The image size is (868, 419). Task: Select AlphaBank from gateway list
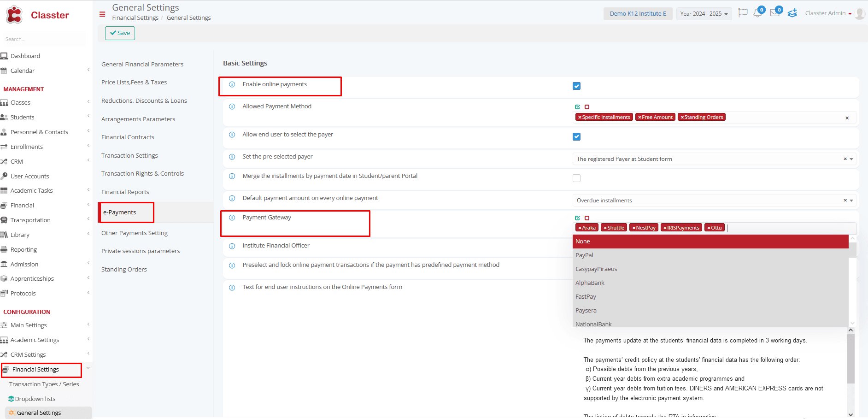[x=710, y=283]
